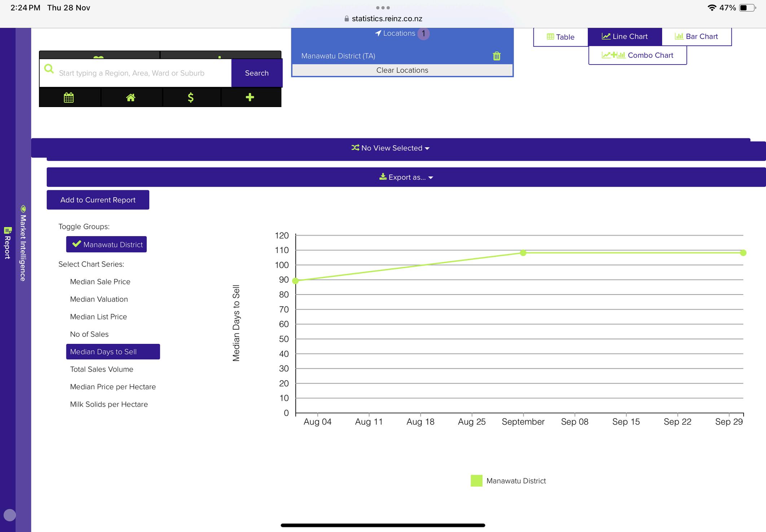Focus the Region, Area, Ward search field

pyautogui.click(x=144, y=73)
